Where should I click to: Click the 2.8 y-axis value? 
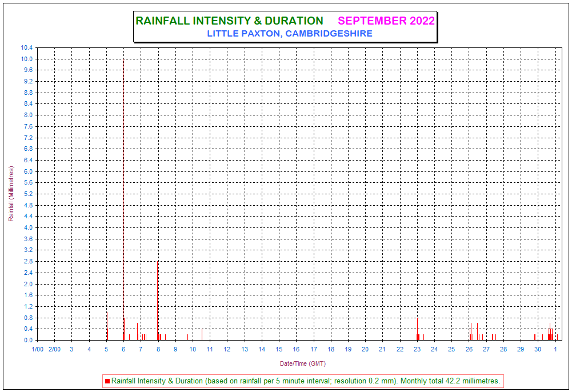click(x=28, y=262)
